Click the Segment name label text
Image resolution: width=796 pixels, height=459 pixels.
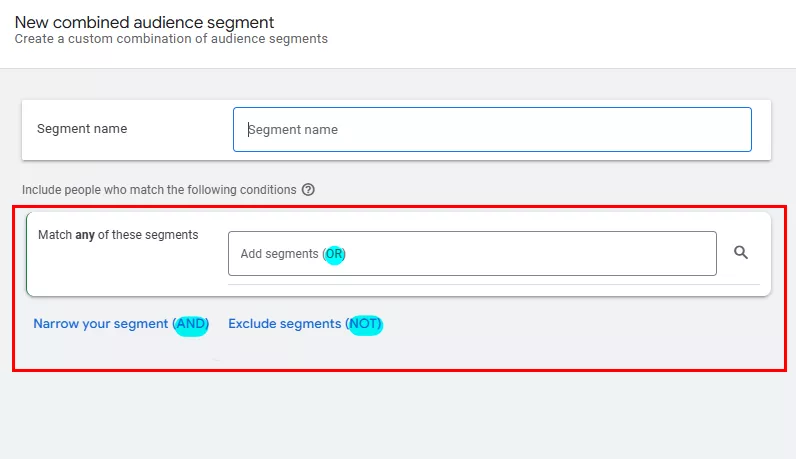(82, 129)
